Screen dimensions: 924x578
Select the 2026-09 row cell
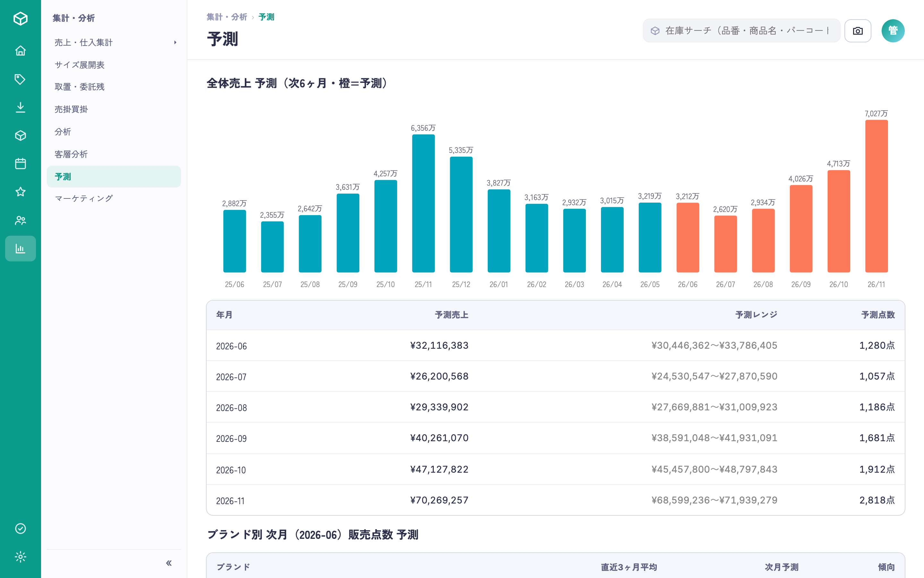(232, 438)
